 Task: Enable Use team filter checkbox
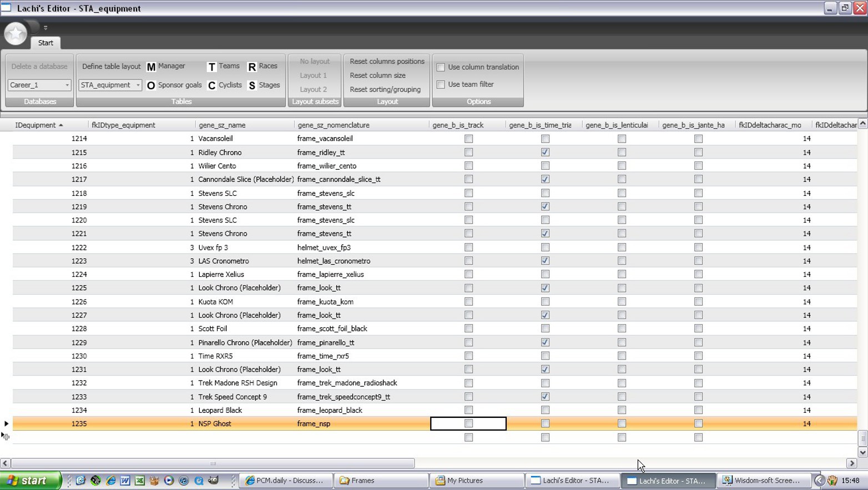click(441, 84)
